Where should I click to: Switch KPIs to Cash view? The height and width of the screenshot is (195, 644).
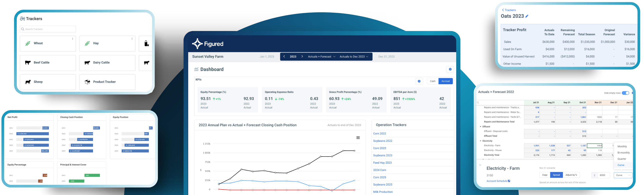click(x=432, y=81)
